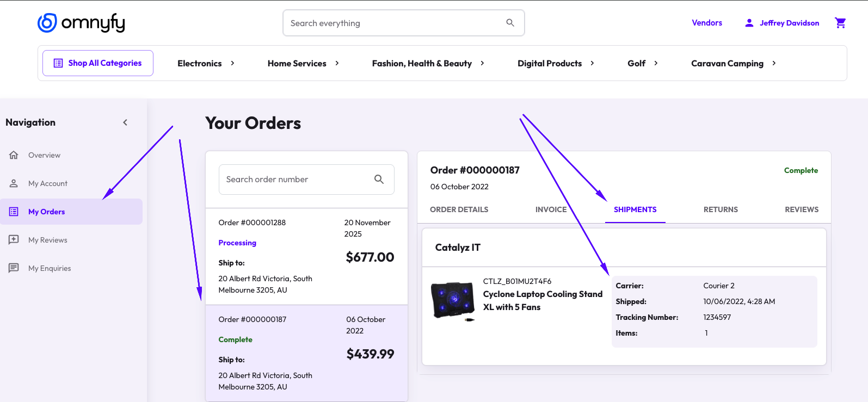868x402 pixels.
Task: Select My Orders in navigation
Action: click(71, 212)
